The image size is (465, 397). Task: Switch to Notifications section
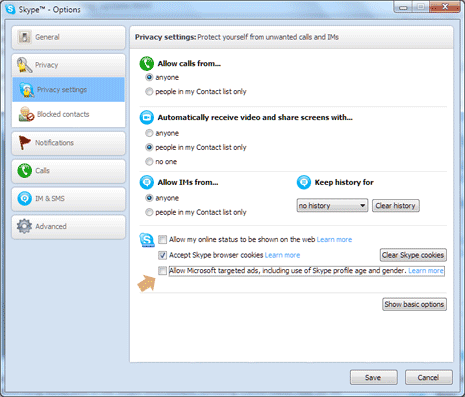(x=69, y=143)
